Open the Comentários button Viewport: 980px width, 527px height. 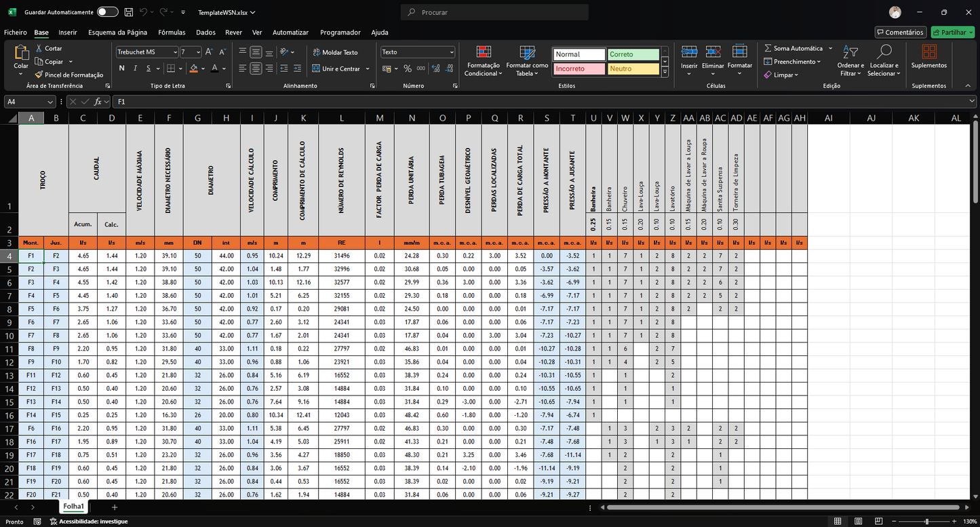click(x=900, y=32)
